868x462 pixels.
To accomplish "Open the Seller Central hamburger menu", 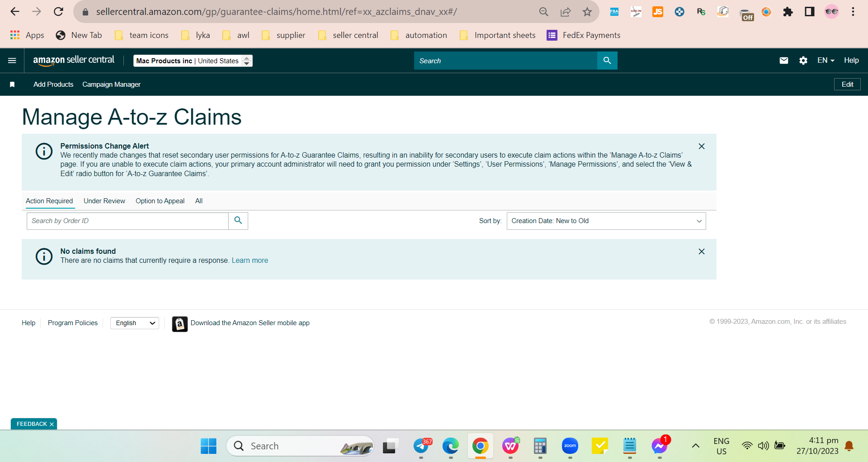I will pyautogui.click(x=12, y=61).
